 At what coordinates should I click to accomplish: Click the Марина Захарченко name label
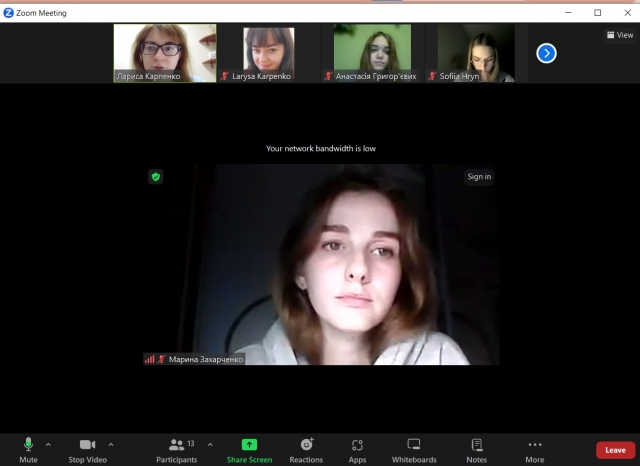click(x=206, y=359)
